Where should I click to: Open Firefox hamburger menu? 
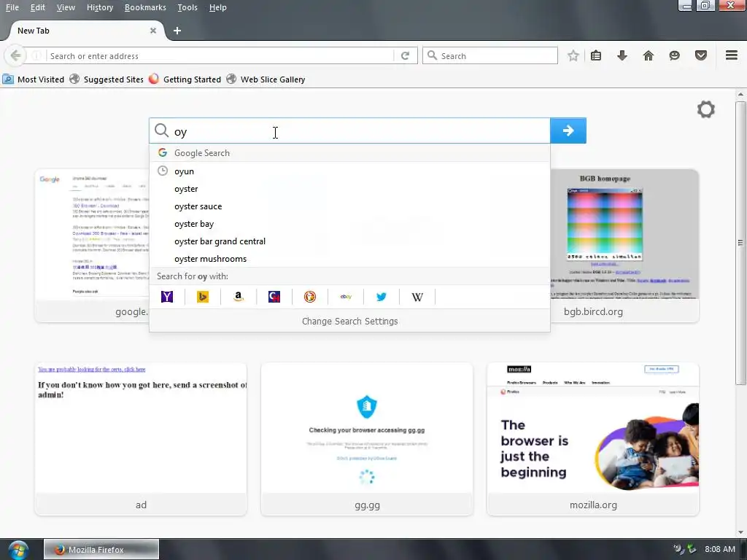pyautogui.click(x=731, y=55)
